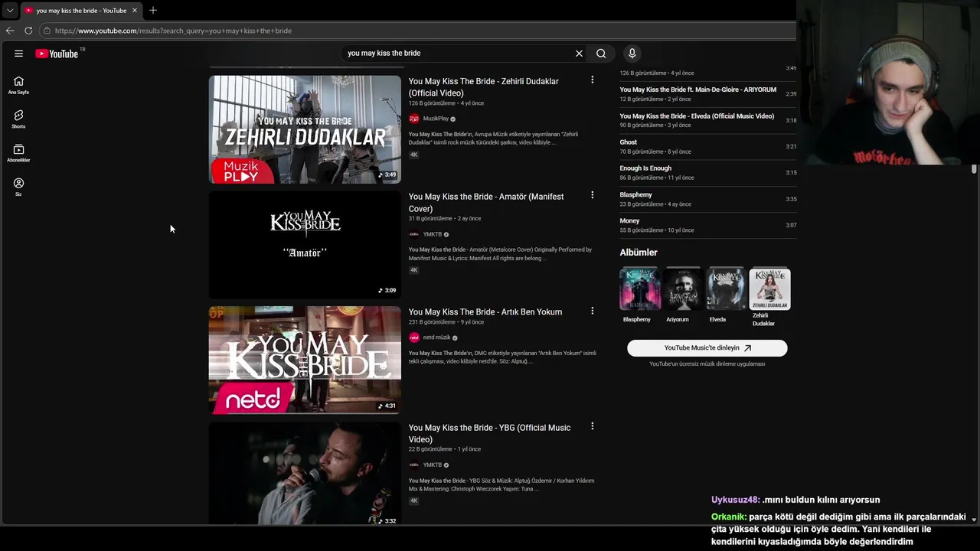Open title link Artık Ben Yokum
This screenshot has height=551, width=980.
pos(485,312)
